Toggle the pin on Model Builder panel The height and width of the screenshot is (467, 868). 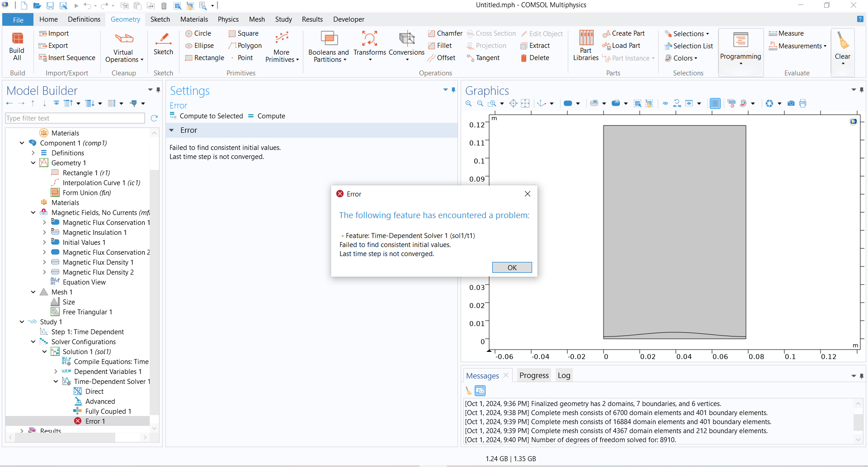[x=158, y=90]
